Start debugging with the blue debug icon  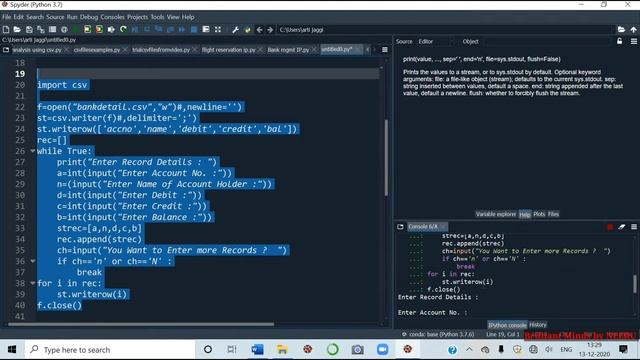[x=135, y=29]
